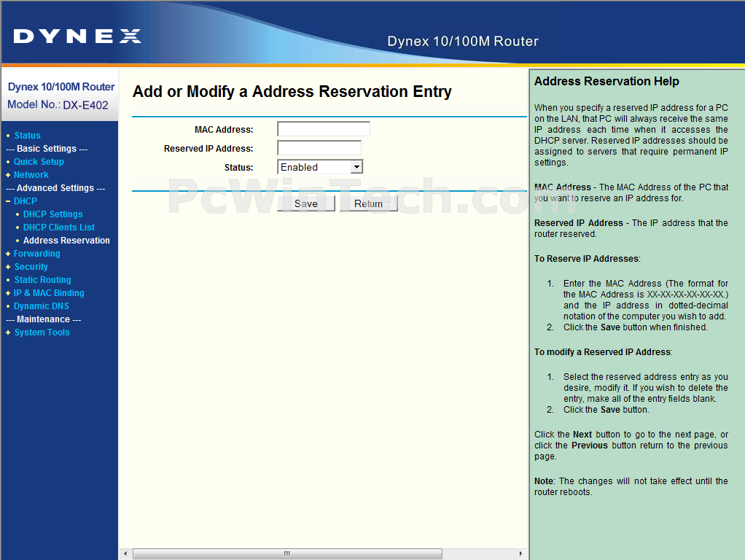Image resolution: width=745 pixels, height=560 pixels.
Task: Click 'Add or Modify a Address Reservation Entry' title
Action: coord(292,91)
